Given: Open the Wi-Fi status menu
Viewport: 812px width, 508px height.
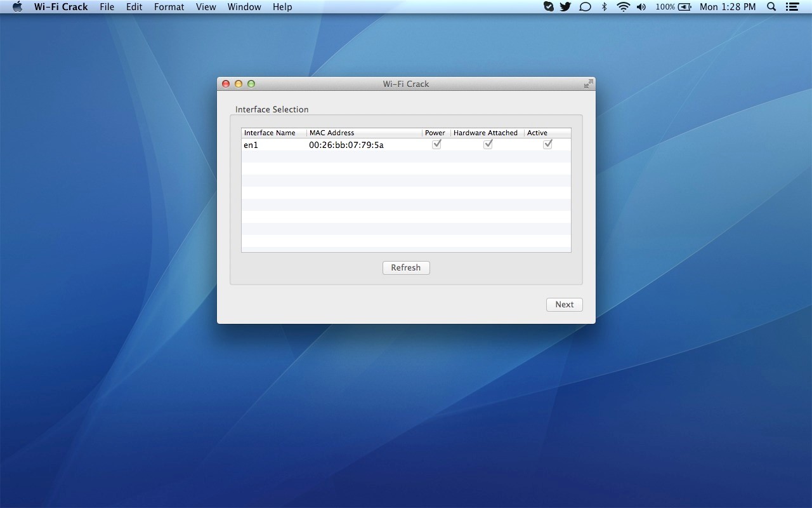Looking at the screenshot, I should click(x=623, y=7).
